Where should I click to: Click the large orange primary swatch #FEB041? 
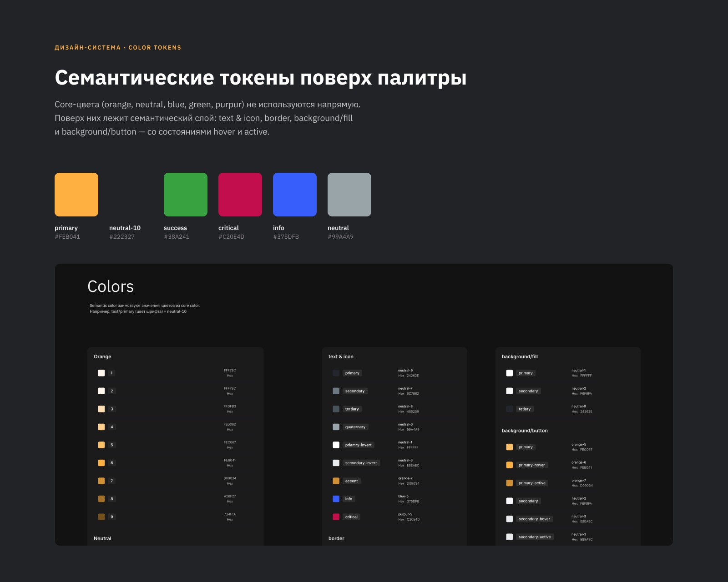point(76,195)
